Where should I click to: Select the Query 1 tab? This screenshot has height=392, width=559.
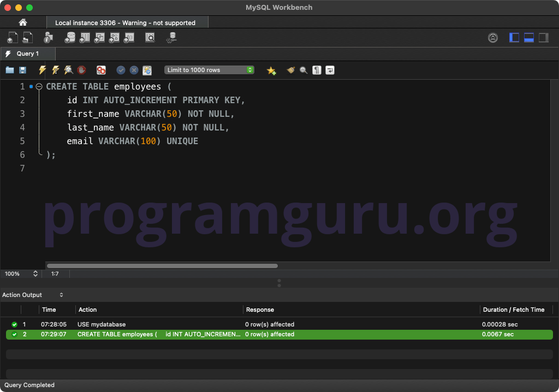pyautogui.click(x=28, y=54)
